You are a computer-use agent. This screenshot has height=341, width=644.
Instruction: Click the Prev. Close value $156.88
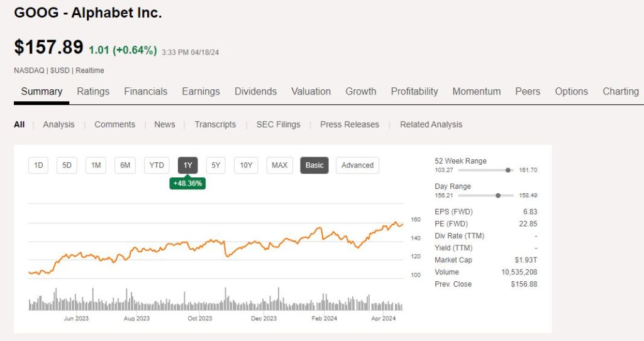(x=524, y=284)
